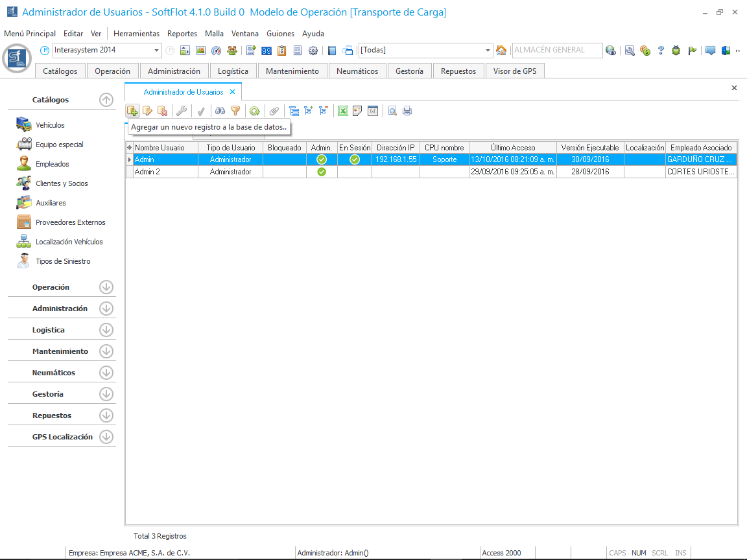Open the Interasystem 2014 dropdown
Image resolution: width=747 pixels, height=560 pixels.
coord(157,51)
